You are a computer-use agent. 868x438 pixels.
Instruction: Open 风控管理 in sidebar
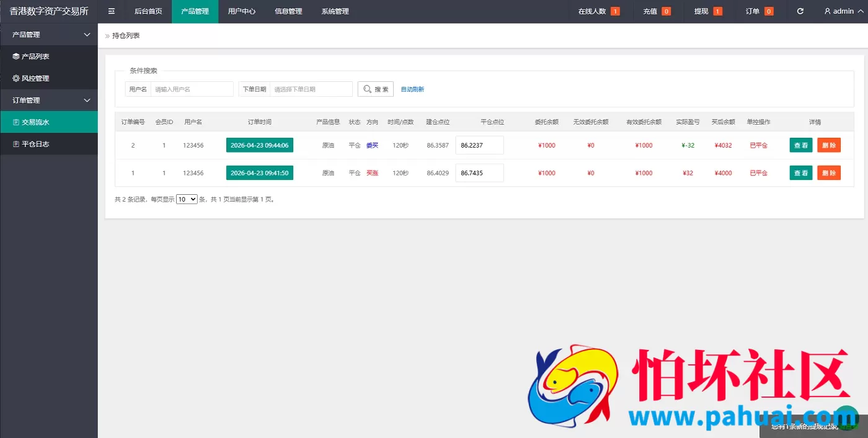tap(49, 78)
